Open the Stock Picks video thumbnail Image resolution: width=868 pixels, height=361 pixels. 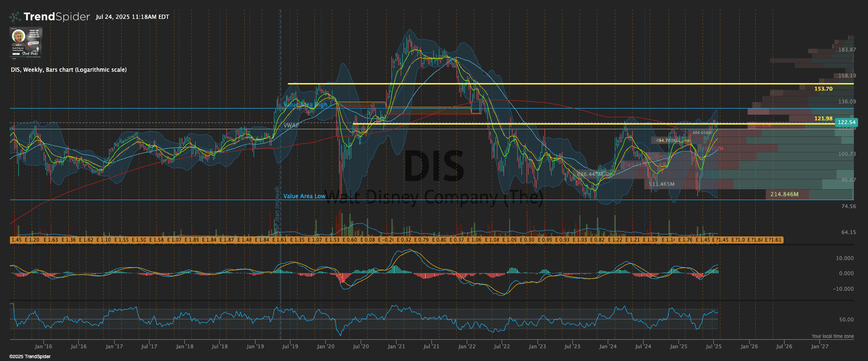click(26, 42)
